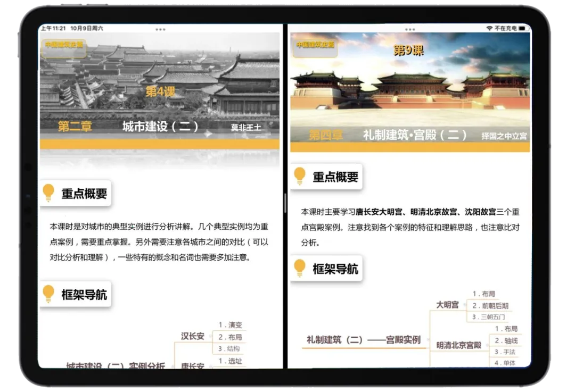Tap the 2．轴线 node
This screenshot has height=392, width=575.
(x=506, y=341)
